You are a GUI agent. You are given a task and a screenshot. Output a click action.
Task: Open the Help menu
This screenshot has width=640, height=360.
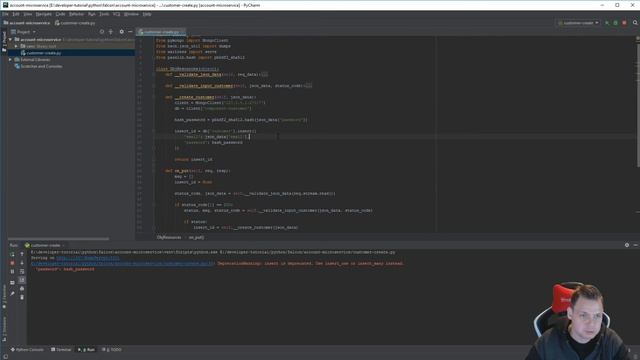147,14
